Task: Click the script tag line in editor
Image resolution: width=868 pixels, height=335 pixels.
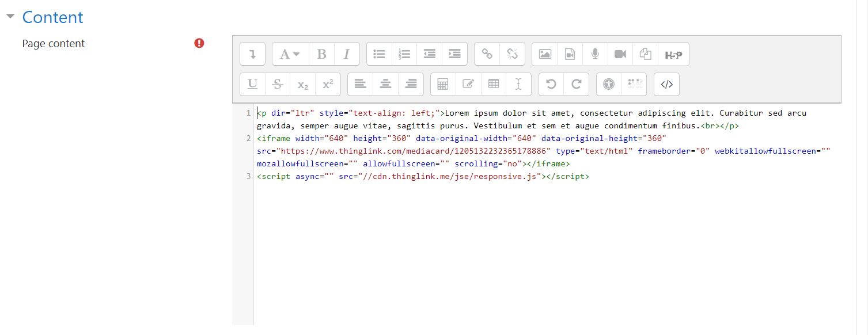Action: [423, 177]
